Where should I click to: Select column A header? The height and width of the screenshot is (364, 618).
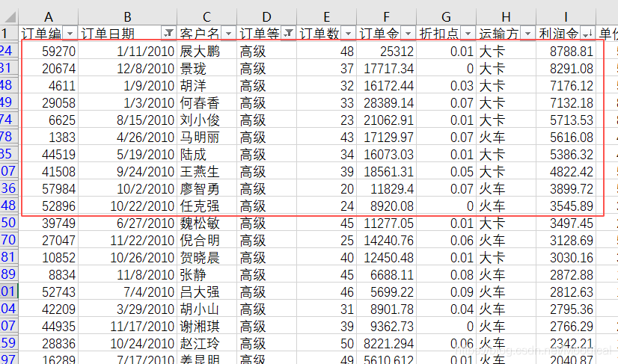pos(48,17)
